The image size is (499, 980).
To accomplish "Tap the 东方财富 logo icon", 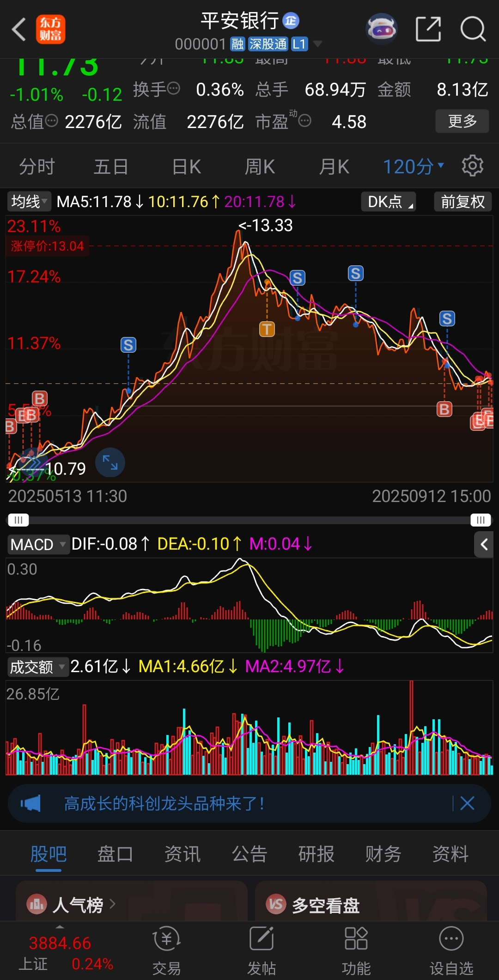I will pyautogui.click(x=51, y=29).
